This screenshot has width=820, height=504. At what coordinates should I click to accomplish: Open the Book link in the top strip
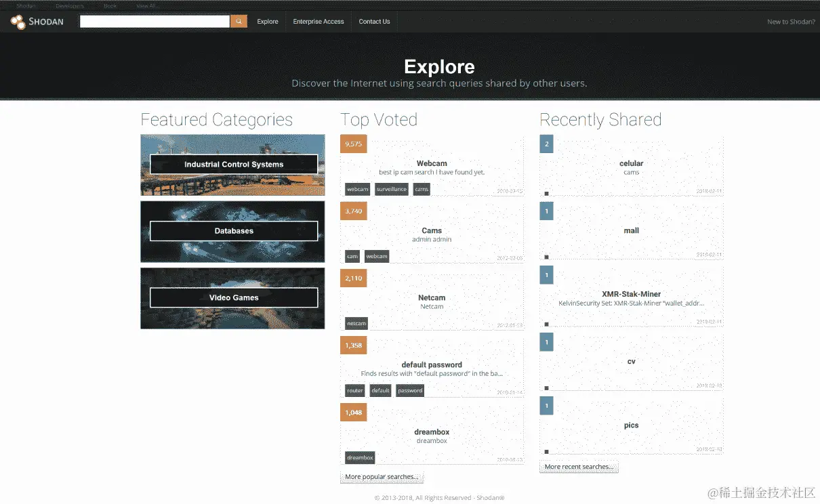(110, 5)
